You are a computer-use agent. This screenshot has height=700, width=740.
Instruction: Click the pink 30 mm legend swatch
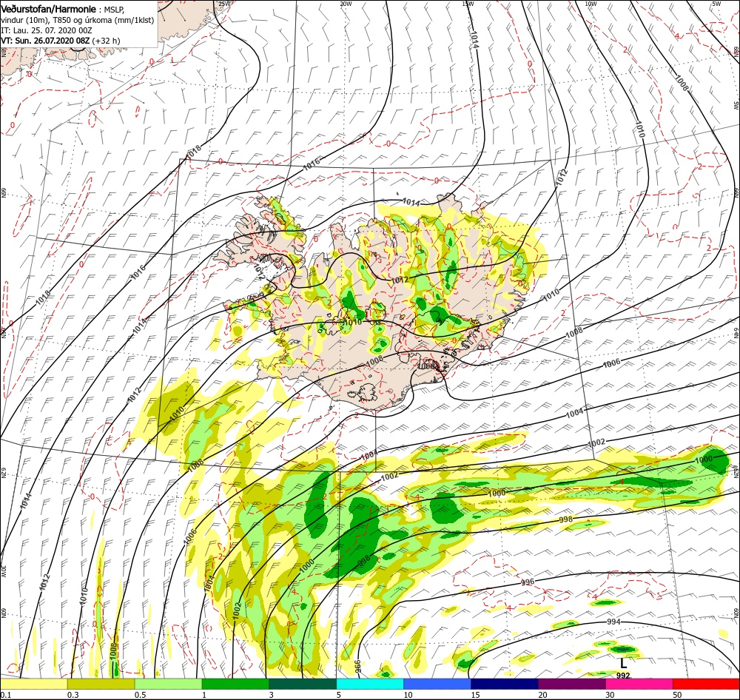coord(639,684)
